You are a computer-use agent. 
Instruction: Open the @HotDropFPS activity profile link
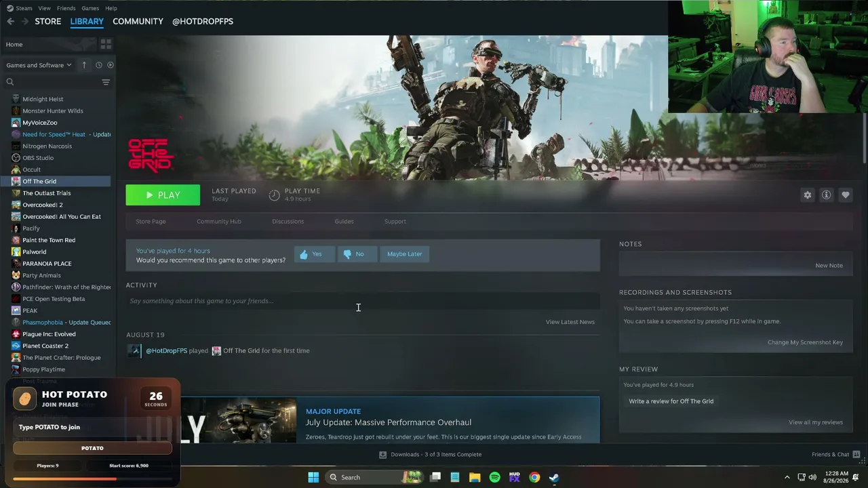tap(166, 350)
